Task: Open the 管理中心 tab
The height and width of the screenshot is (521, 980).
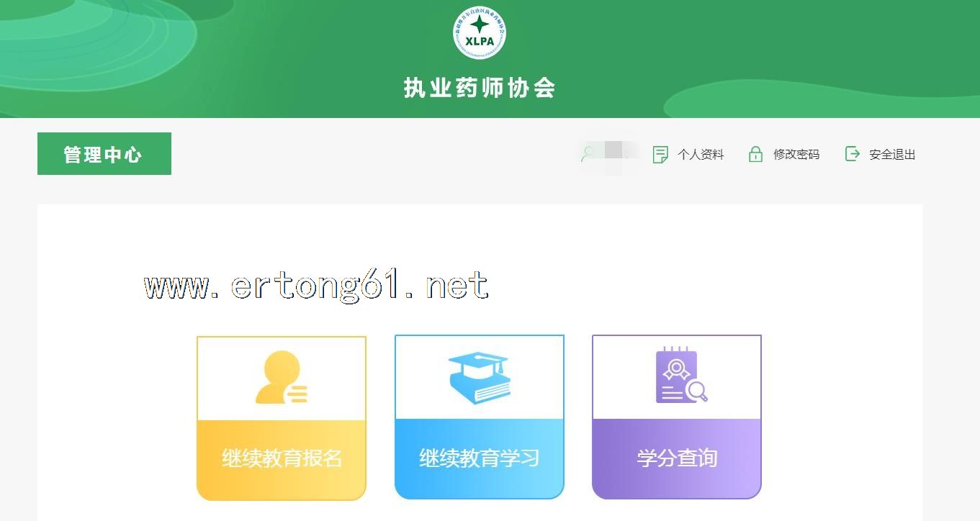Action: tap(104, 153)
